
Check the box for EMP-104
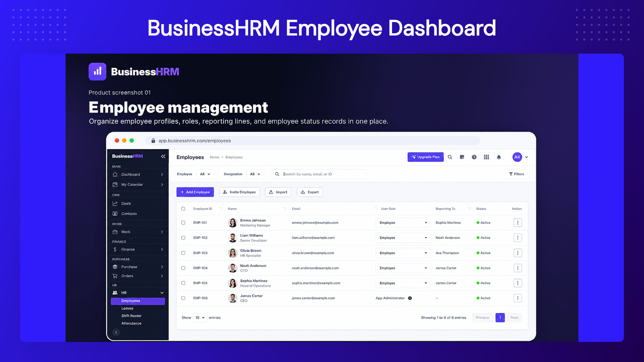183,268
